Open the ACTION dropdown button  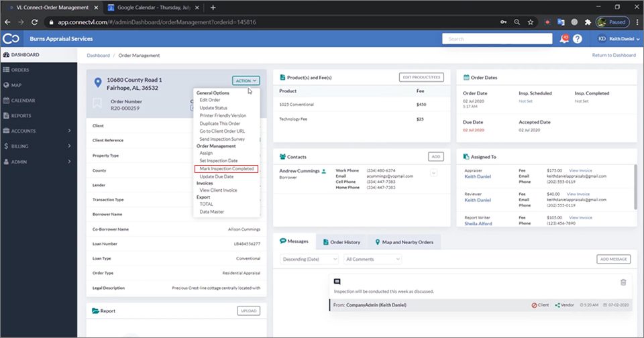(x=246, y=80)
